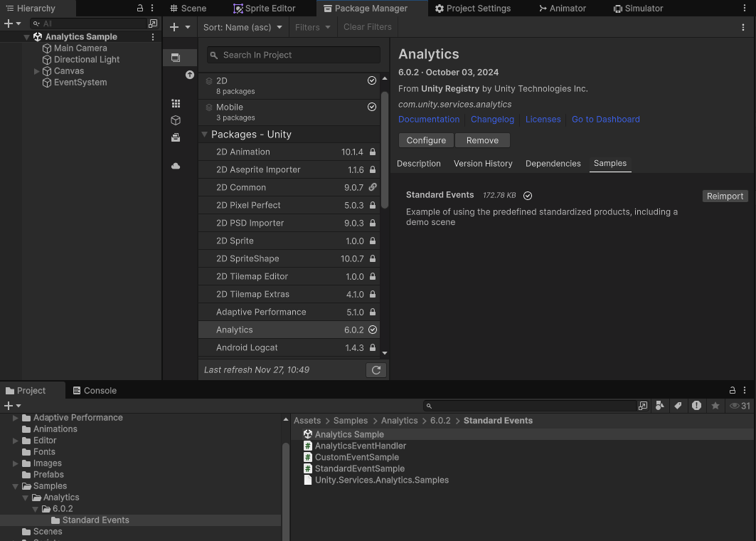Open the Changelog link

tap(492, 120)
